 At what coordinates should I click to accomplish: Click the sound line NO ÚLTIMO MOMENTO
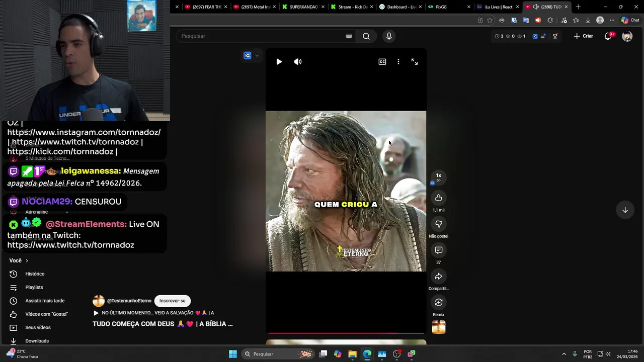(157, 313)
